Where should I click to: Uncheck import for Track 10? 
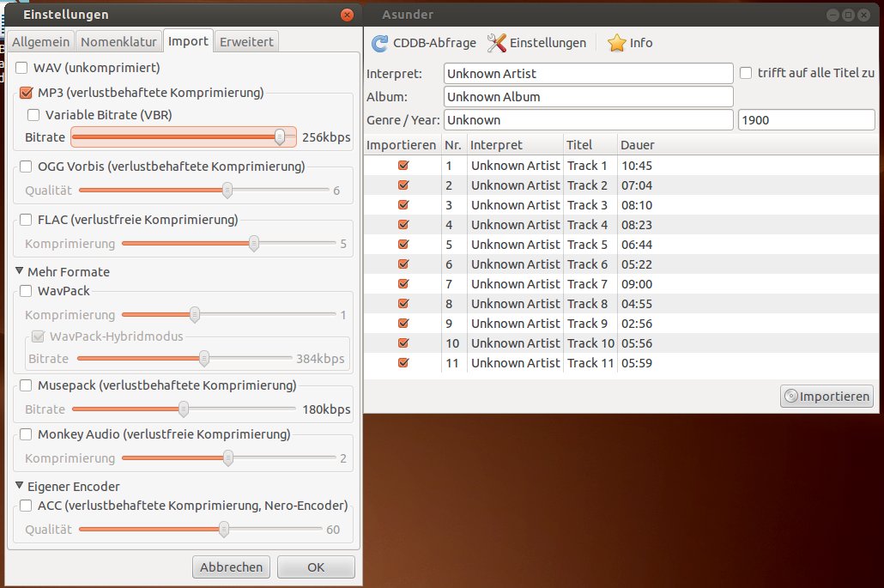403,342
